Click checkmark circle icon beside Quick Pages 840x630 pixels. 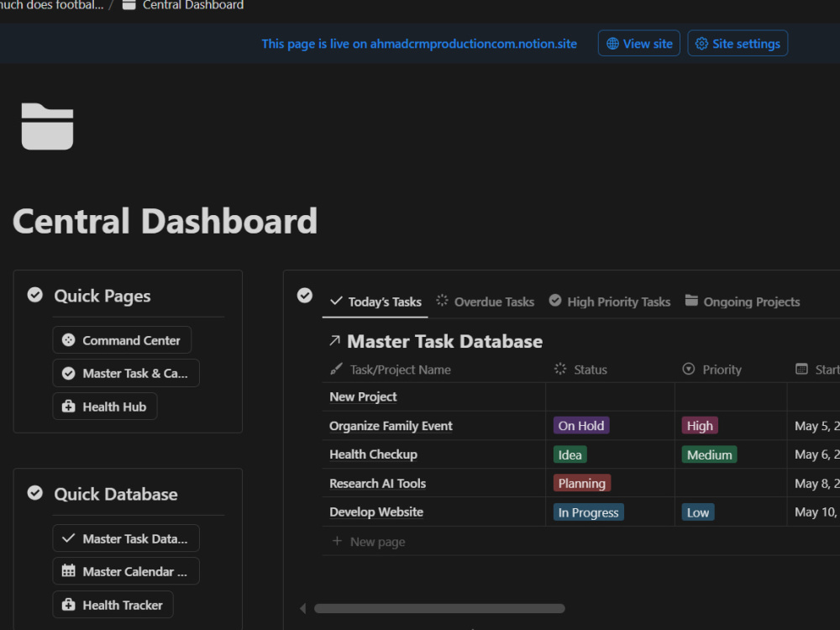tap(34, 295)
